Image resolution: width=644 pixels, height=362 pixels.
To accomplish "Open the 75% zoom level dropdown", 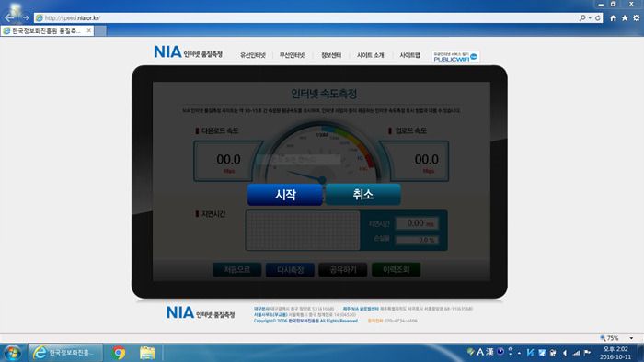I will tap(631, 338).
